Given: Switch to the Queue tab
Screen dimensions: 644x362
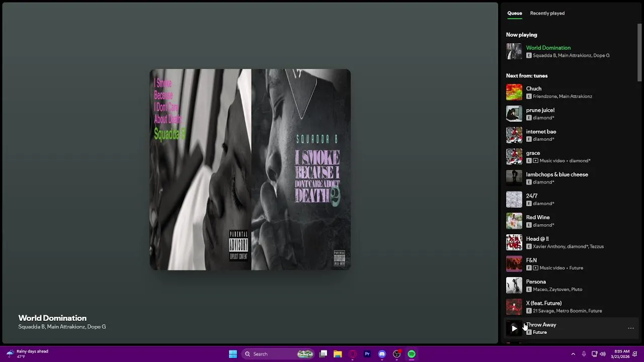Looking at the screenshot, I should [515, 13].
